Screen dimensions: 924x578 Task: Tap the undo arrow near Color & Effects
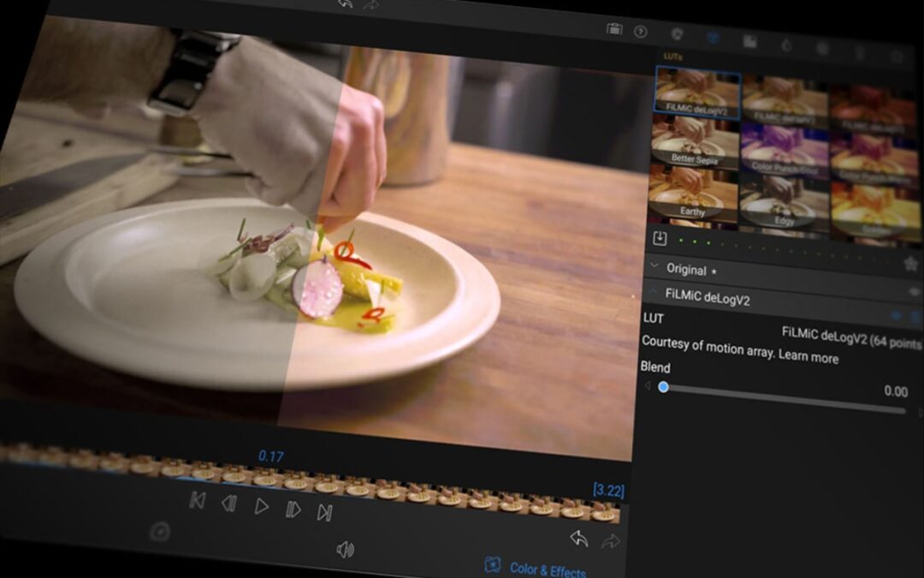pyautogui.click(x=579, y=539)
